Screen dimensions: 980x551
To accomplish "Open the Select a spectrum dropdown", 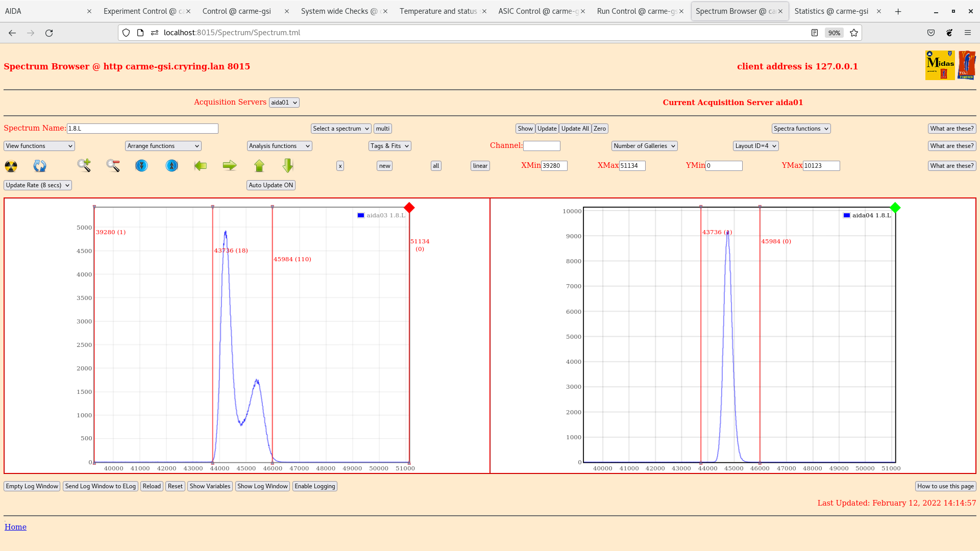I will point(340,128).
